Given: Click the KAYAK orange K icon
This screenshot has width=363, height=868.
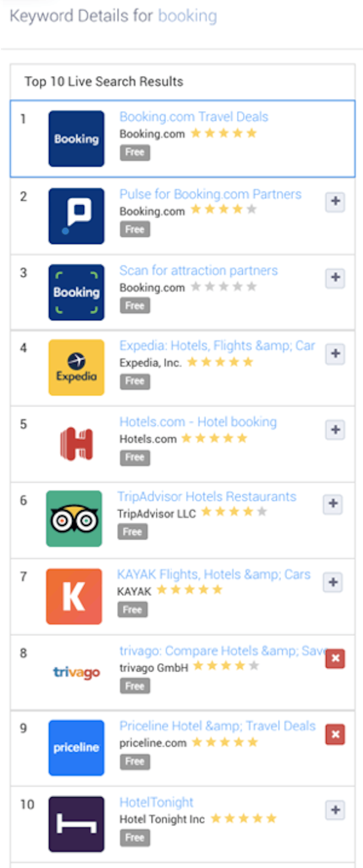Looking at the screenshot, I should pos(74,596).
